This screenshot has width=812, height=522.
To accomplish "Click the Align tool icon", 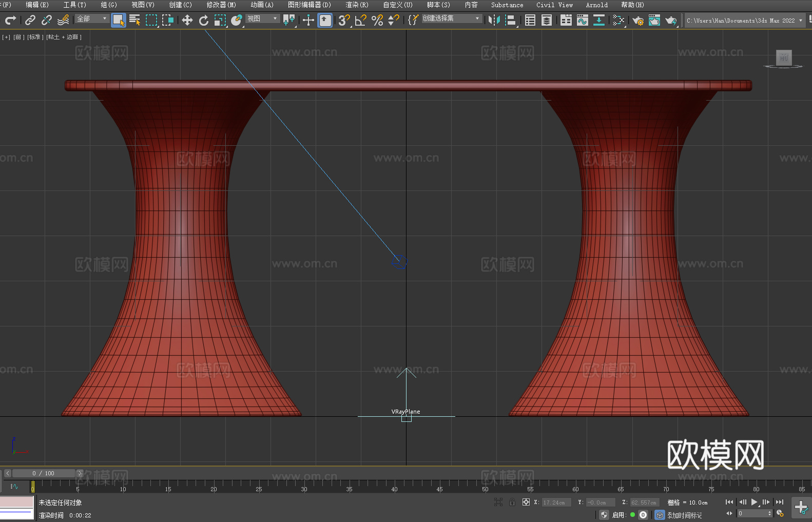I will coord(511,20).
